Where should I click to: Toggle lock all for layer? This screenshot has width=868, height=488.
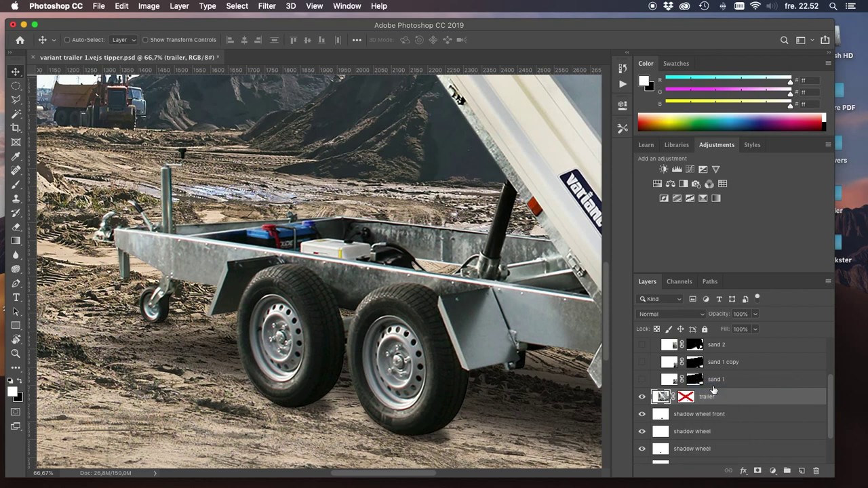click(705, 329)
